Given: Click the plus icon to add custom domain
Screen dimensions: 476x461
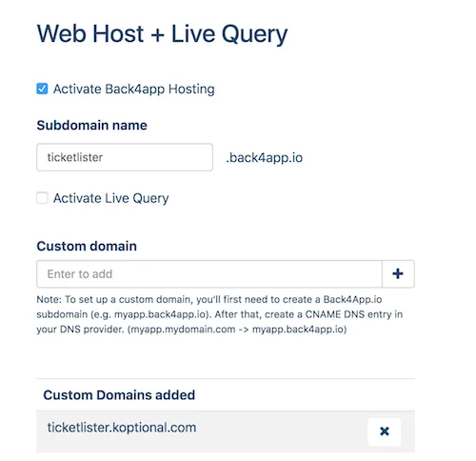Looking at the screenshot, I should click(398, 273).
